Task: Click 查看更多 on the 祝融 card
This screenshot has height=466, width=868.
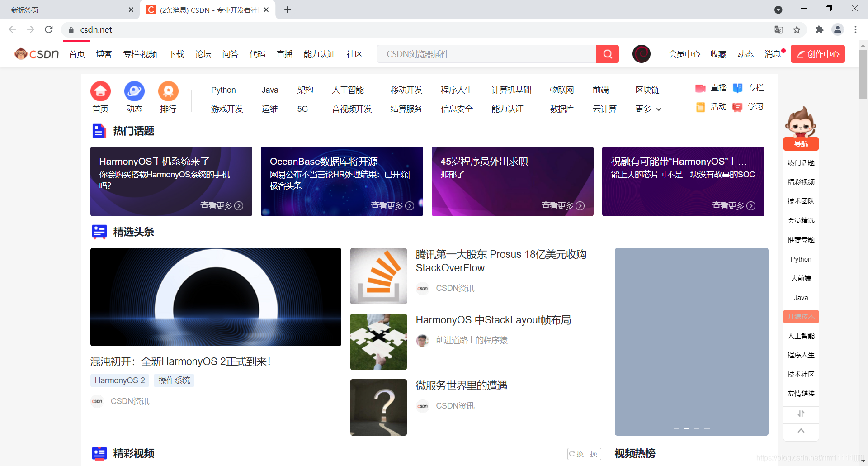Action: pos(734,206)
